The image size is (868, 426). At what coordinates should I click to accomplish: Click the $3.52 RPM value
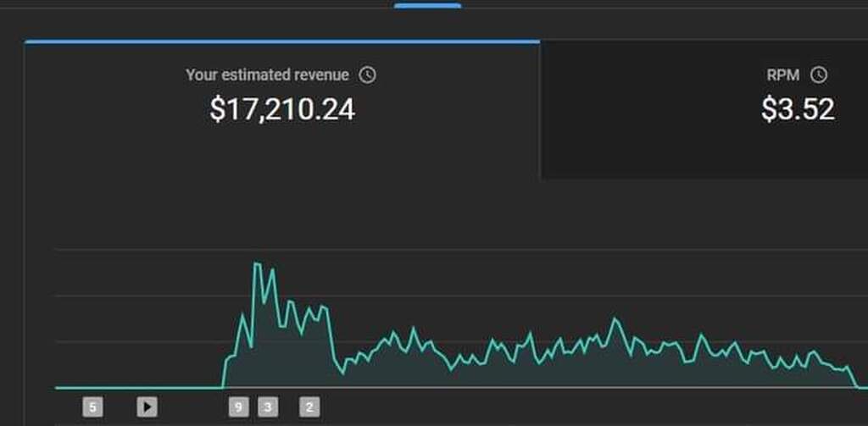pos(797,109)
